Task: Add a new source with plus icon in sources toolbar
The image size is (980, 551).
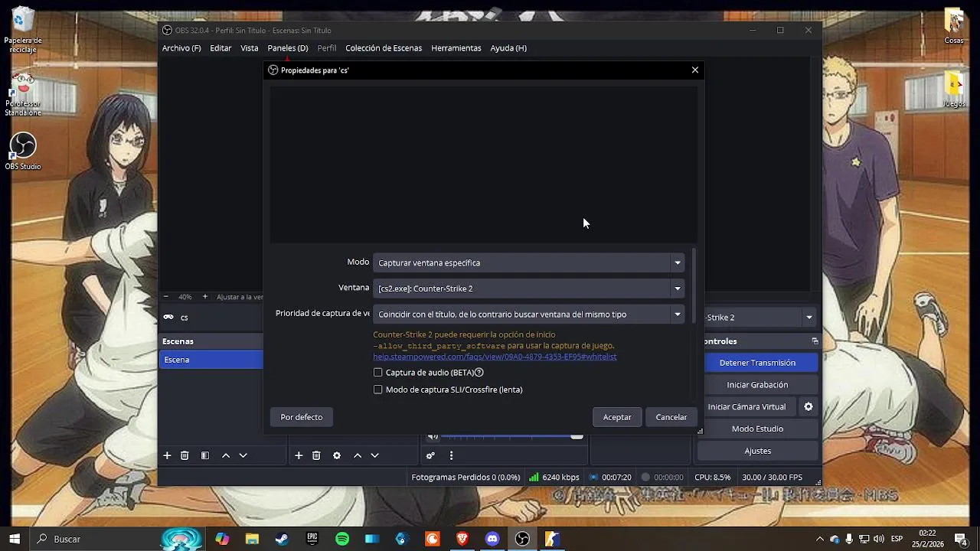Action: pyautogui.click(x=299, y=455)
